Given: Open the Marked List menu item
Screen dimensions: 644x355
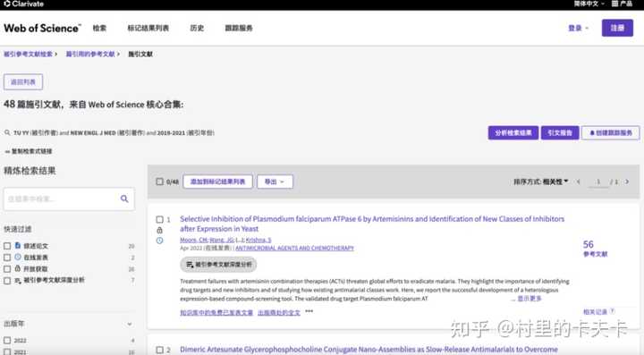Looking at the screenshot, I should pyautogui.click(x=148, y=28).
